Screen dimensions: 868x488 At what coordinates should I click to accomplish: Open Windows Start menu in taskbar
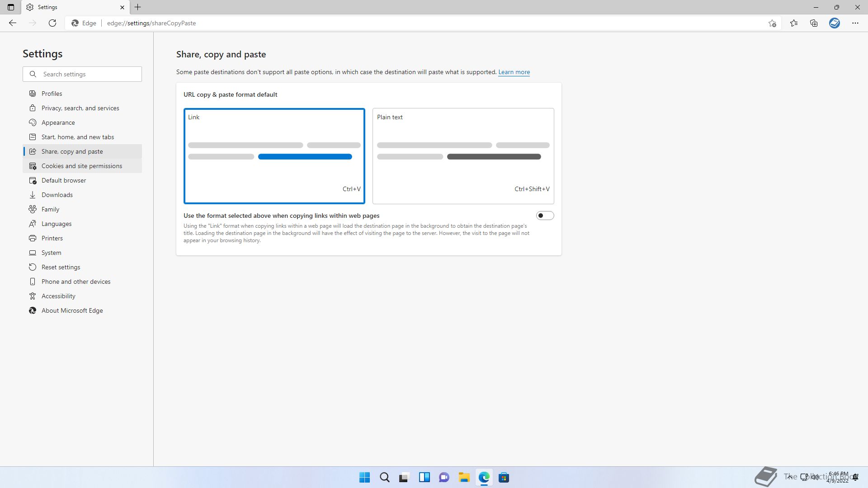click(x=364, y=477)
